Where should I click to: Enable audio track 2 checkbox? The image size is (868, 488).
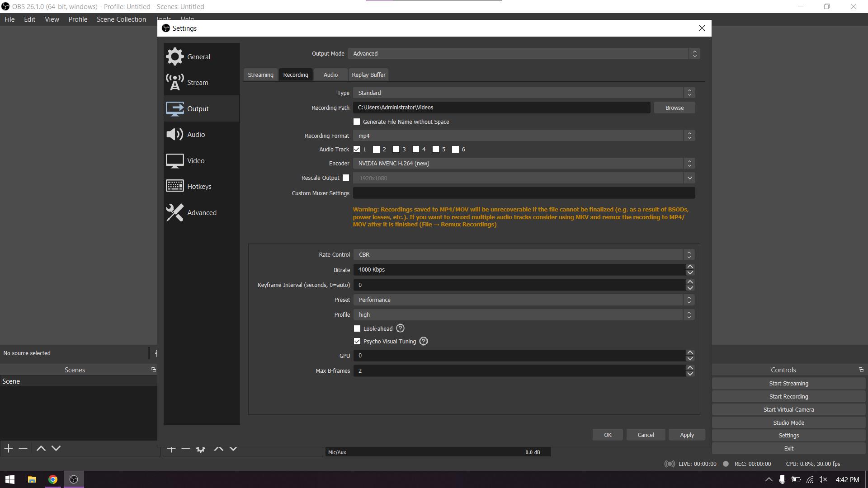tap(376, 149)
